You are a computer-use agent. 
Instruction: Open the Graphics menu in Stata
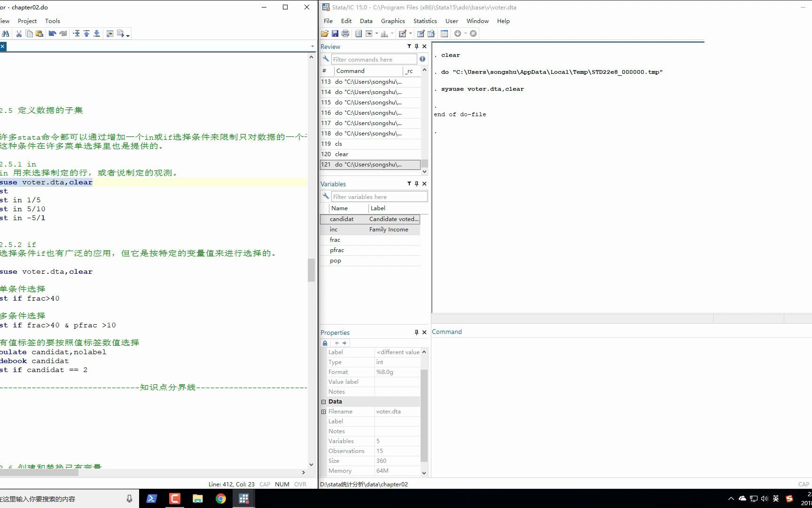(x=393, y=21)
